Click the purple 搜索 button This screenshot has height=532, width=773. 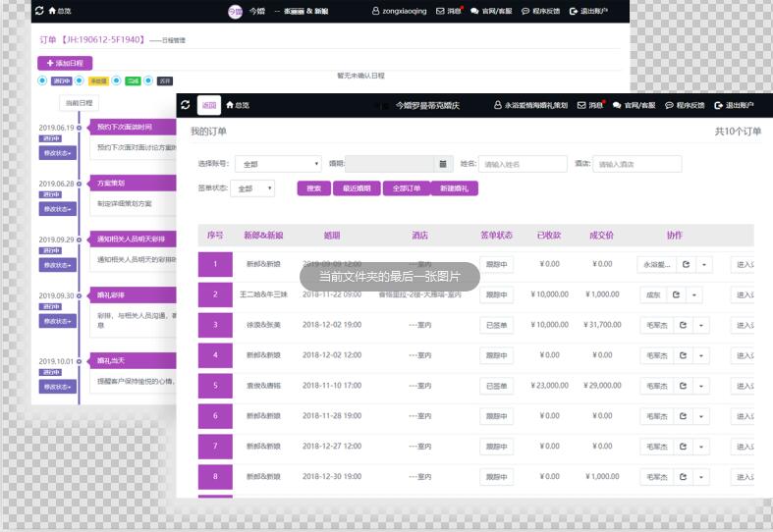pyautogui.click(x=314, y=188)
